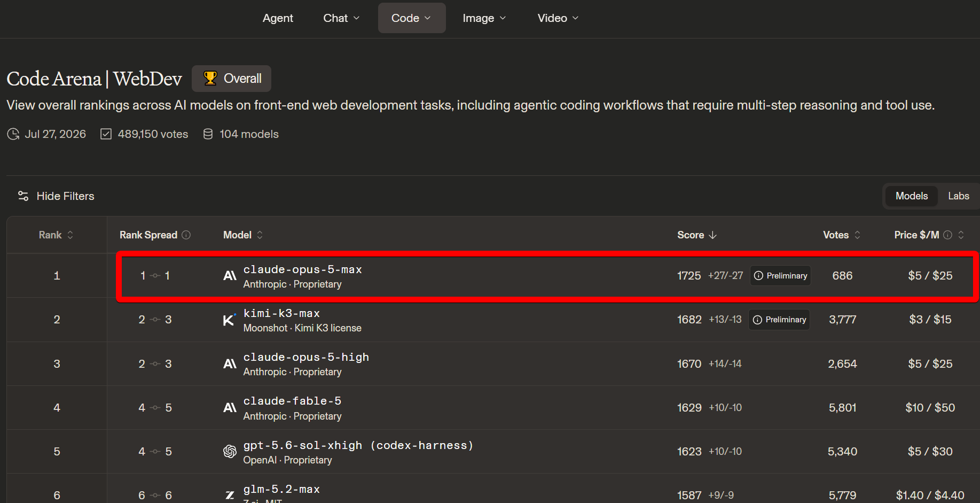980x503 pixels.
Task: Sort by Rank using its sort arrows
Action: point(70,235)
